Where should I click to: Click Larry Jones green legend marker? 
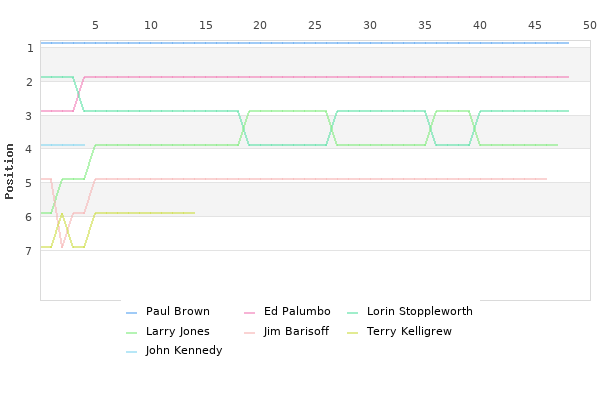coord(131,333)
